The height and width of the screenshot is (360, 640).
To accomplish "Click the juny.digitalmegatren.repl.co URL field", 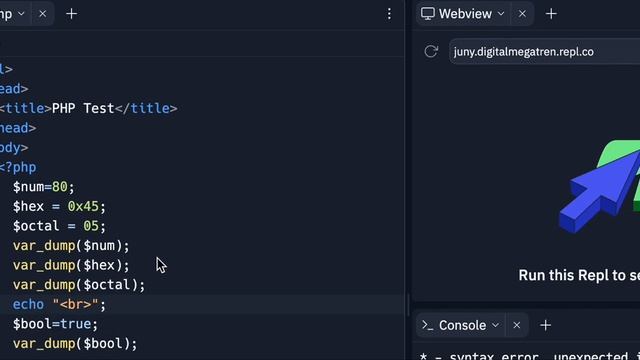I will tap(544, 52).
